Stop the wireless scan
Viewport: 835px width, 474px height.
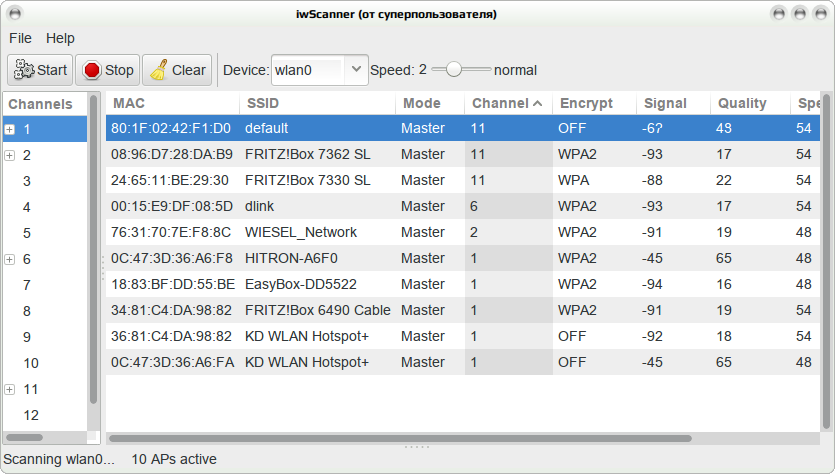click(x=108, y=70)
